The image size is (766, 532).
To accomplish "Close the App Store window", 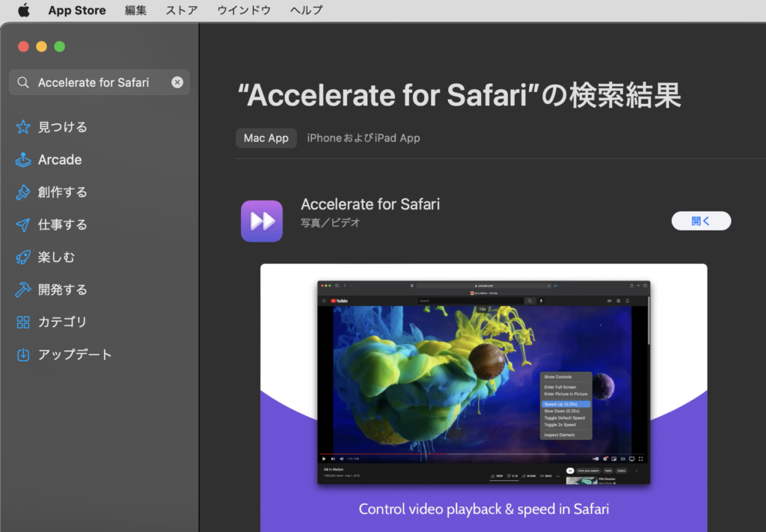I will (23, 46).
